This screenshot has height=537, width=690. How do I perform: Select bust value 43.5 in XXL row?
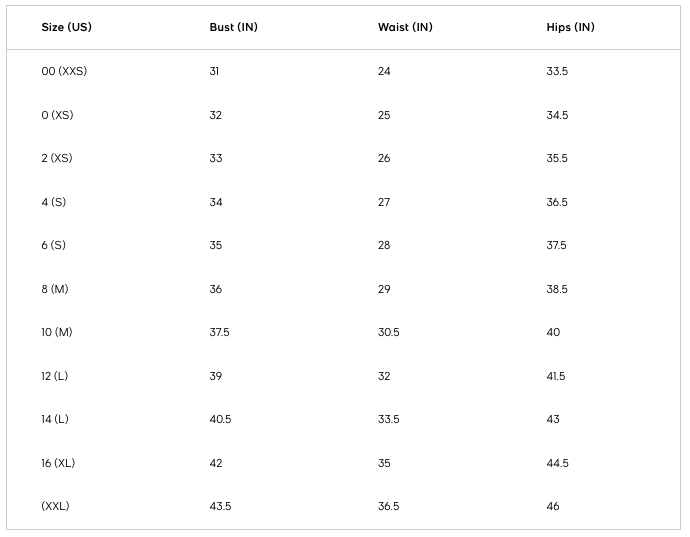[220, 506]
